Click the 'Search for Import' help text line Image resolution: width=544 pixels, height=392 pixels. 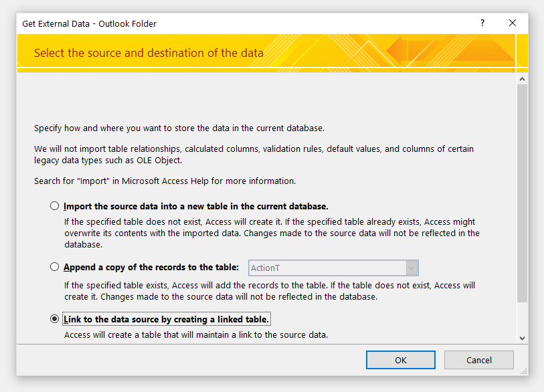[165, 181]
